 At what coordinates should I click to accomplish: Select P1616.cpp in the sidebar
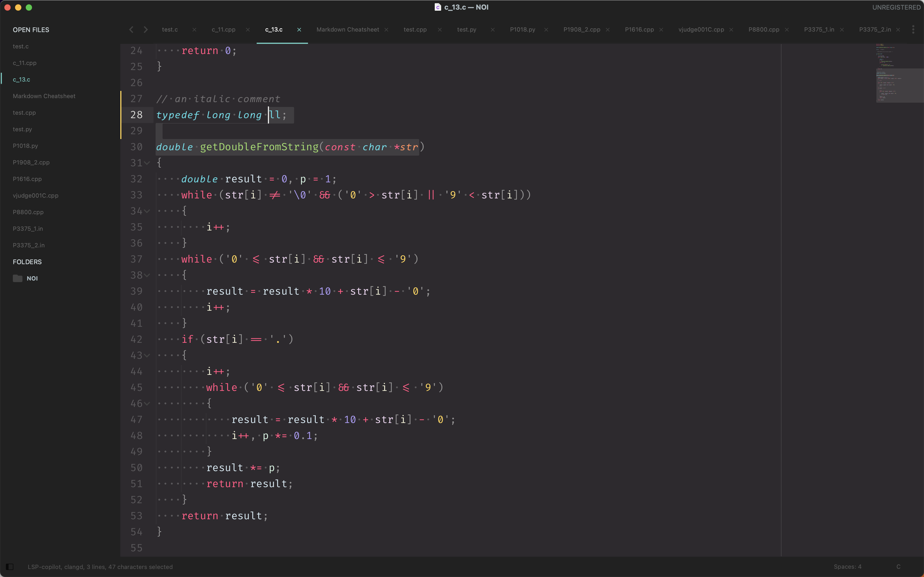pyautogui.click(x=27, y=179)
